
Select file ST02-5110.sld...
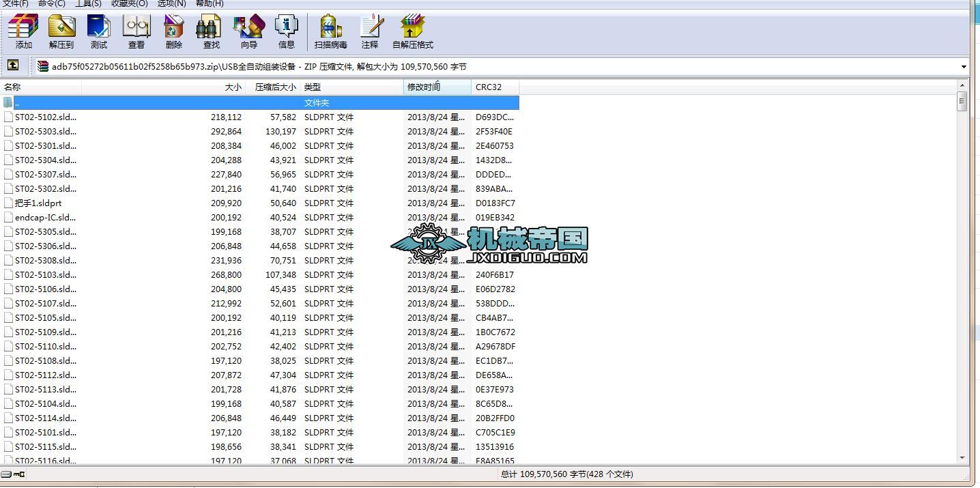46,346
